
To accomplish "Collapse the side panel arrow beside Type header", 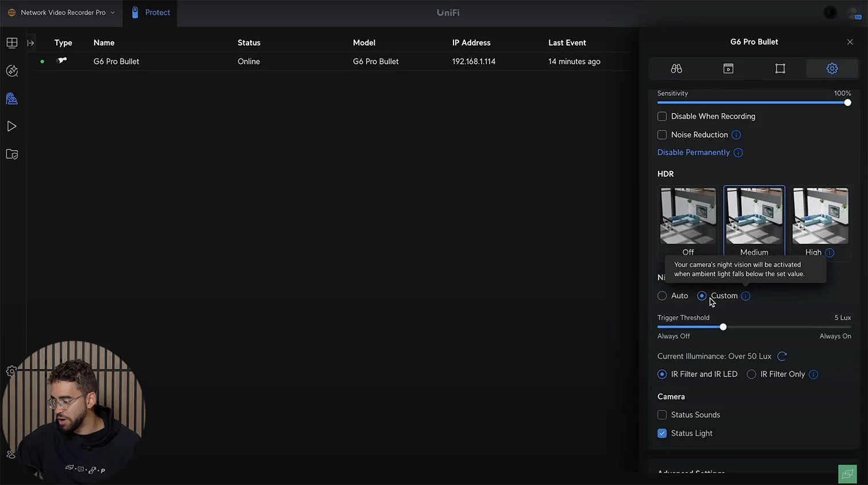I will tap(31, 43).
